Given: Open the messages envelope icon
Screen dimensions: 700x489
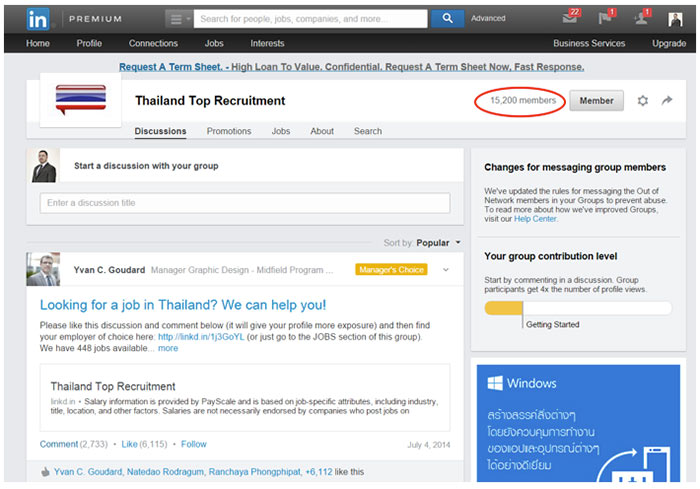Looking at the screenshot, I should pyautogui.click(x=571, y=17).
